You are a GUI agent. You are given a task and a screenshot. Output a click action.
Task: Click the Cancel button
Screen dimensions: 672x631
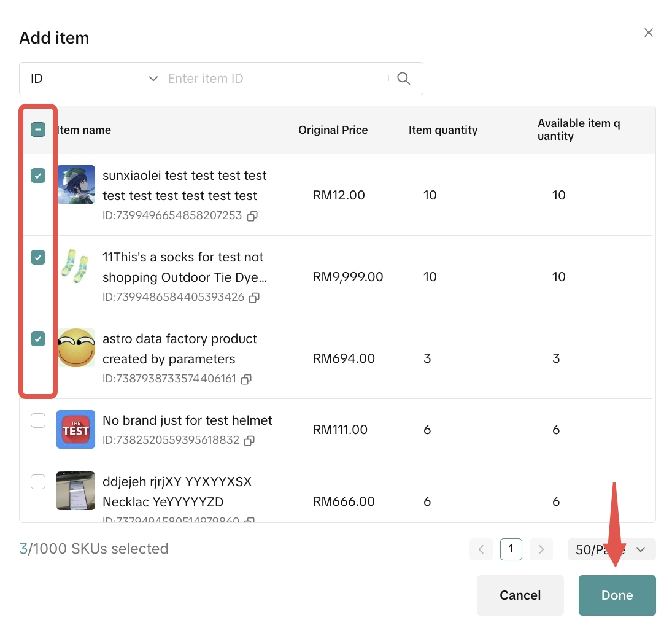tap(520, 595)
